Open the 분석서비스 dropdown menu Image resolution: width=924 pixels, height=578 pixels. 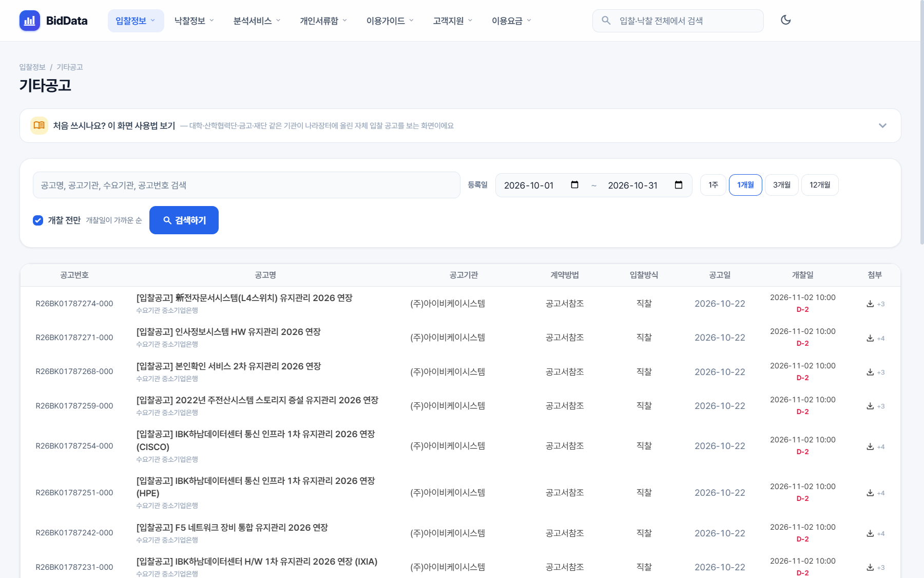(x=257, y=21)
